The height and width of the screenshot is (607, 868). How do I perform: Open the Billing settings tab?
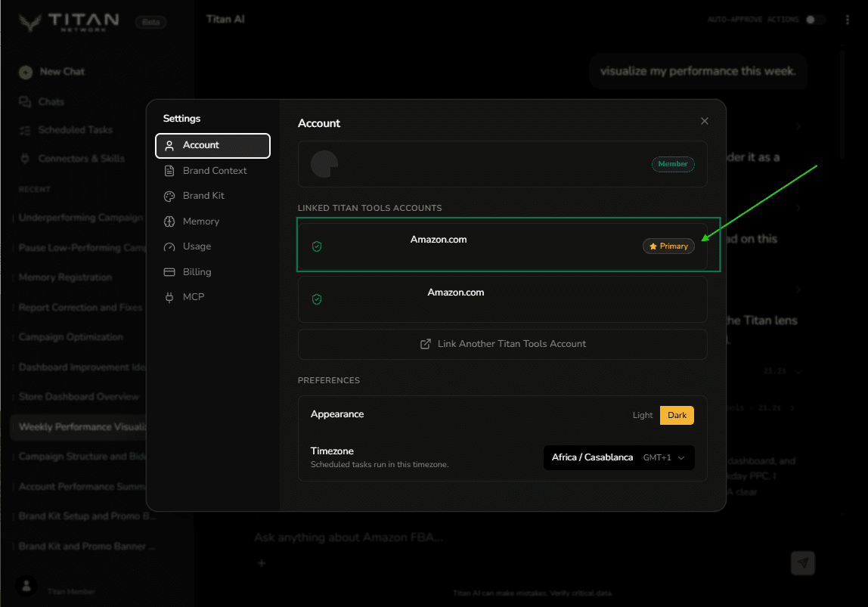pyautogui.click(x=212, y=272)
